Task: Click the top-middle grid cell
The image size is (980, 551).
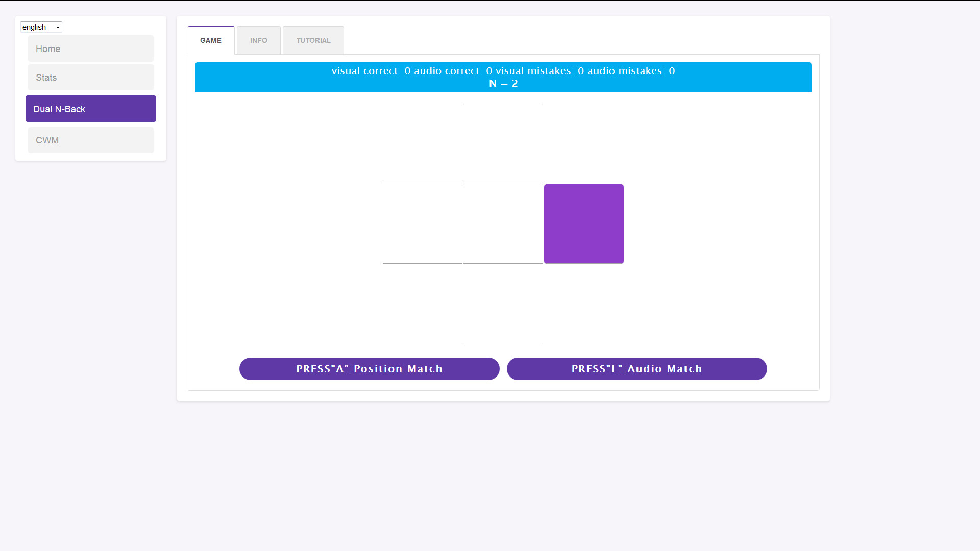Action: pyautogui.click(x=503, y=143)
